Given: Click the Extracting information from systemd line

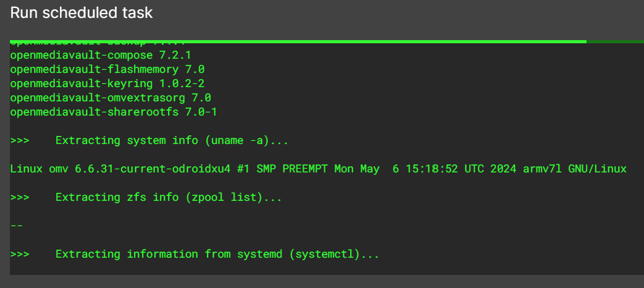Looking at the screenshot, I should click(x=194, y=254).
